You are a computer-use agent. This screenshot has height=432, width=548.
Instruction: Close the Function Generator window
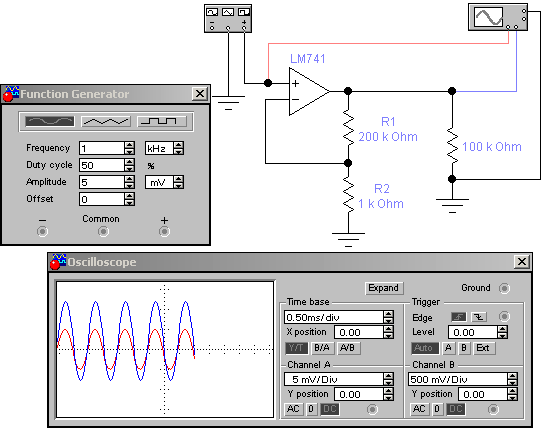point(200,94)
